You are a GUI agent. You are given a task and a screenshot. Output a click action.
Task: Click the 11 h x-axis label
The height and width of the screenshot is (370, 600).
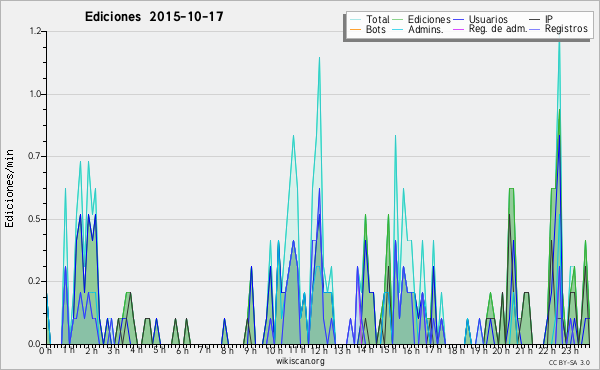297,350
